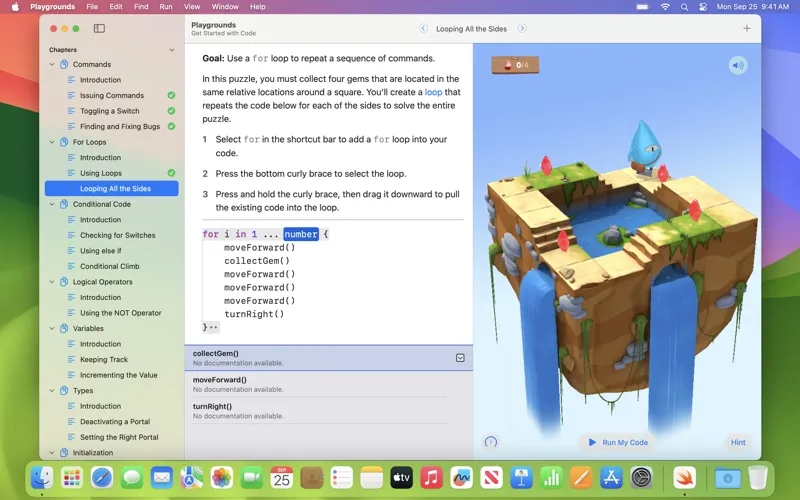
Task: Collapse the Types chapter
Action: coord(52,391)
